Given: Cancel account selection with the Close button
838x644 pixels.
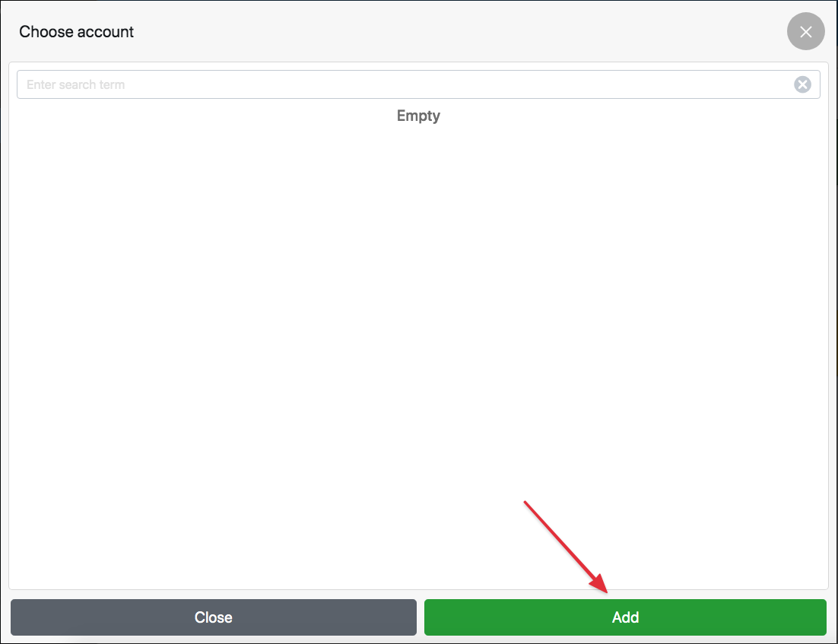Looking at the screenshot, I should click(213, 617).
